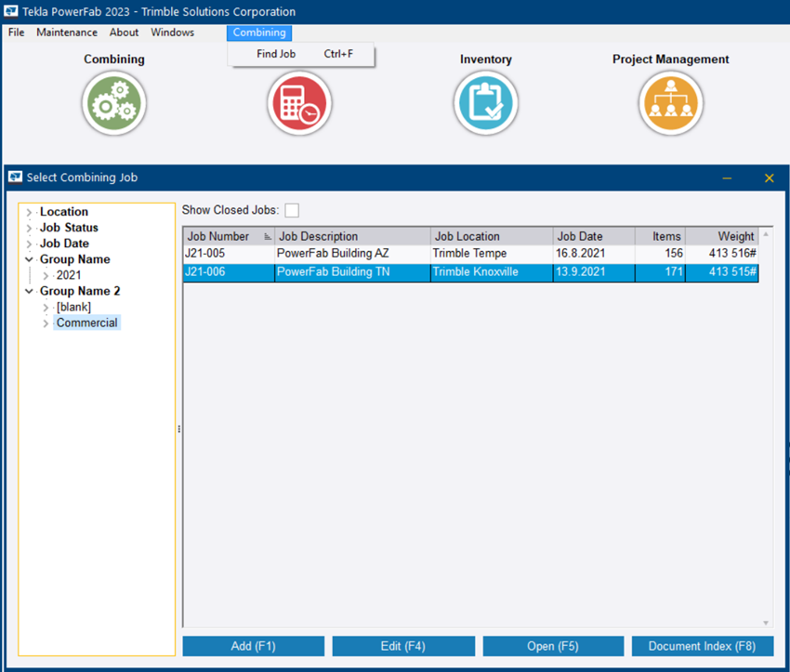
Task: Sort by the Job Location column header
Action: pos(492,236)
